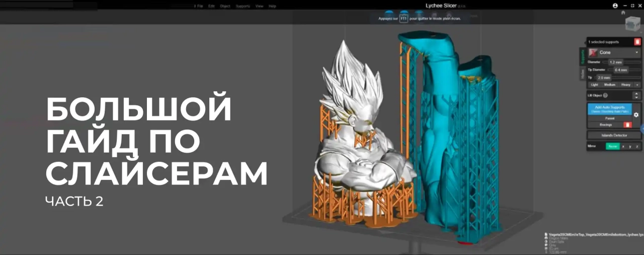644x255 pixels.
Task: Toggle mirror on the z axis
Action: (x=637, y=146)
